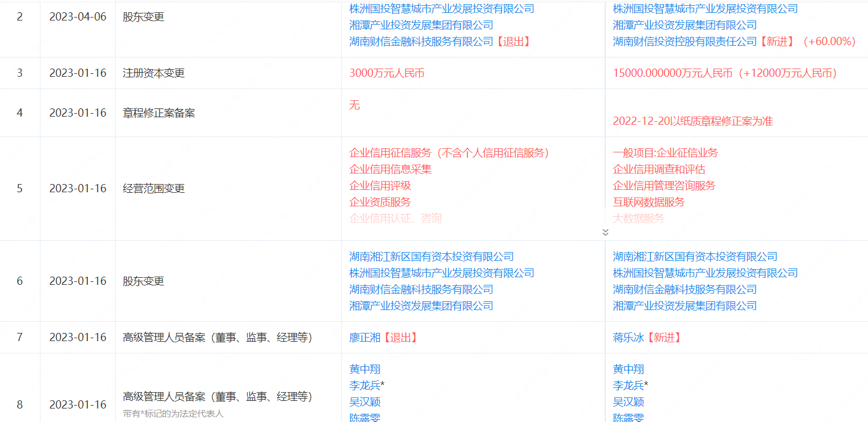Open 李龙兵* in row 8 before-change column

click(367, 386)
